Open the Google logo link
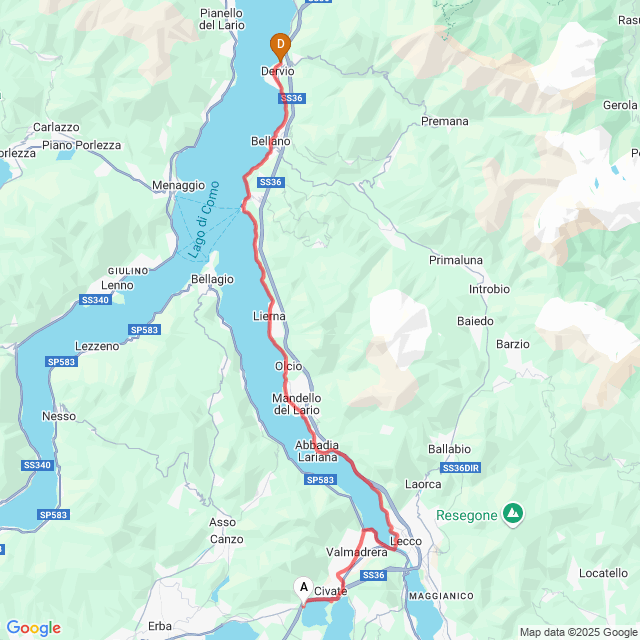 coord(34,628)
